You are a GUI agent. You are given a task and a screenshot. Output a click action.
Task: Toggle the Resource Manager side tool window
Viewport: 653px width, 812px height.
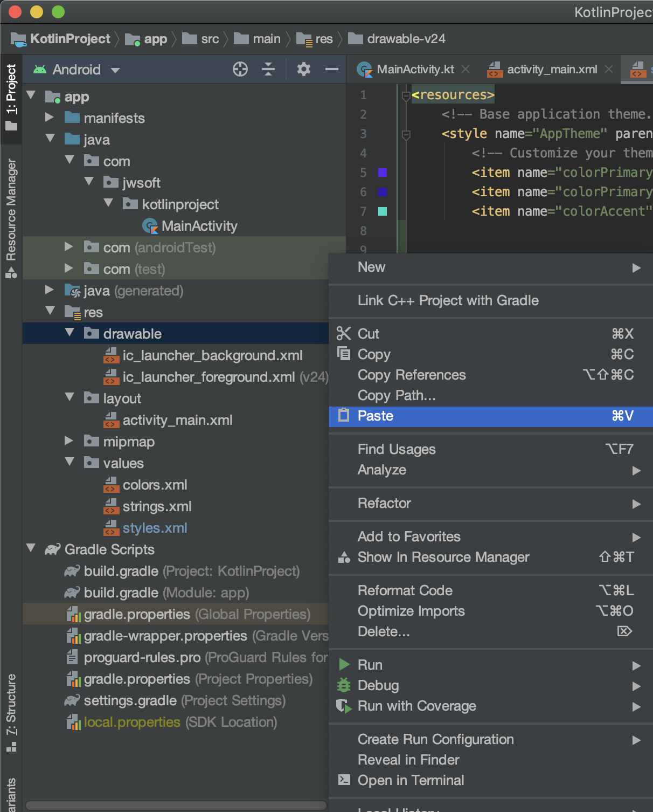click(11, 218)
